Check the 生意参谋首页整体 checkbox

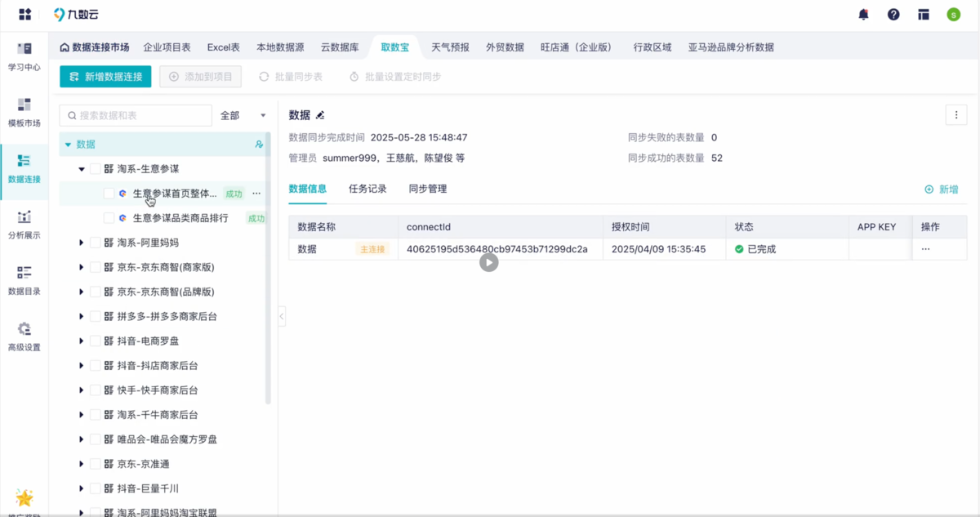click(x=109, y=194)
